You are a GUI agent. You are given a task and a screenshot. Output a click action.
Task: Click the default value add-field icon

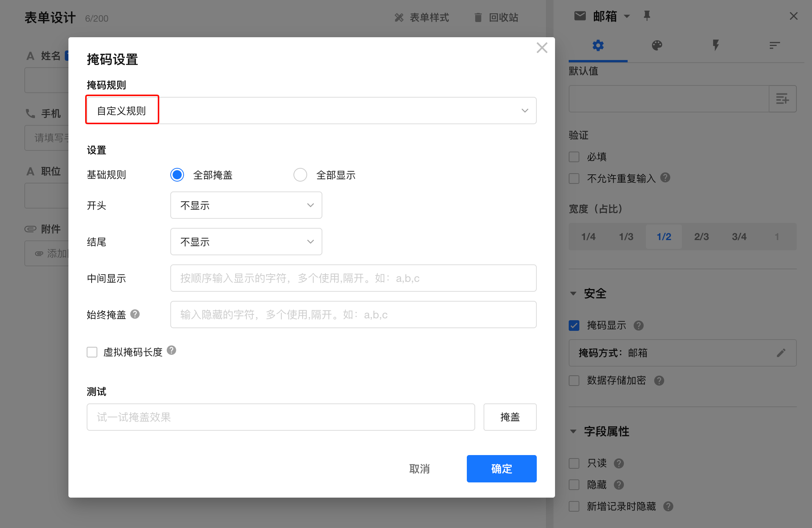782,99
